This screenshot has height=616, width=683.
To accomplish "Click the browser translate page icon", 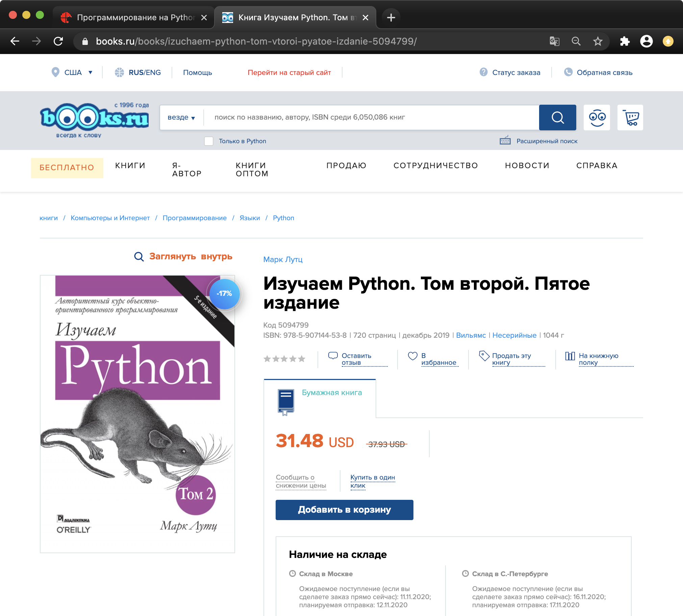I will click(x=554, y=41).
